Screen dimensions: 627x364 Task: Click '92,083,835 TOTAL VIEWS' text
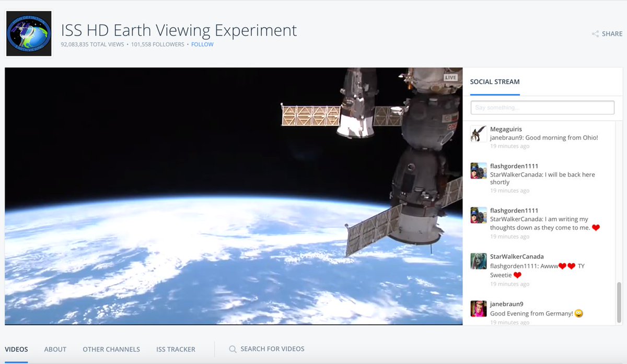click(x=92, y=44)
